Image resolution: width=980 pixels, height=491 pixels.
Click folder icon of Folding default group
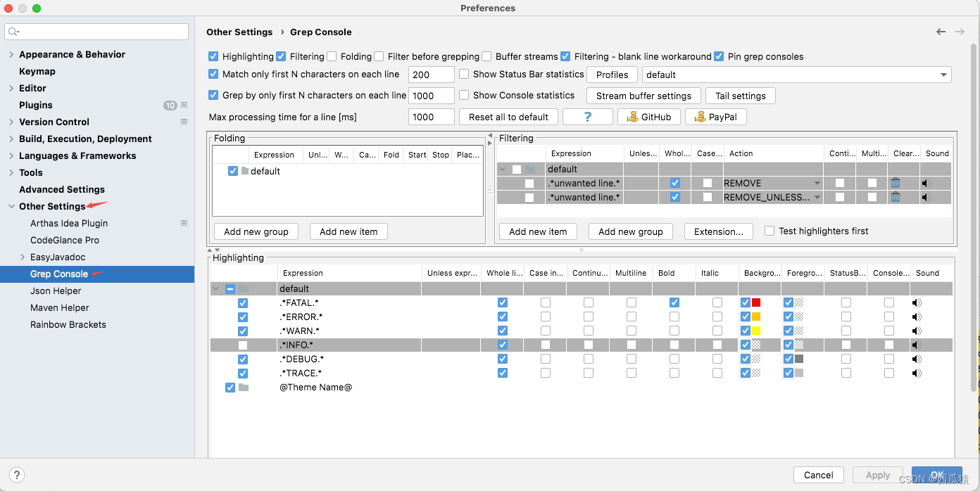(x=245, y=171)
